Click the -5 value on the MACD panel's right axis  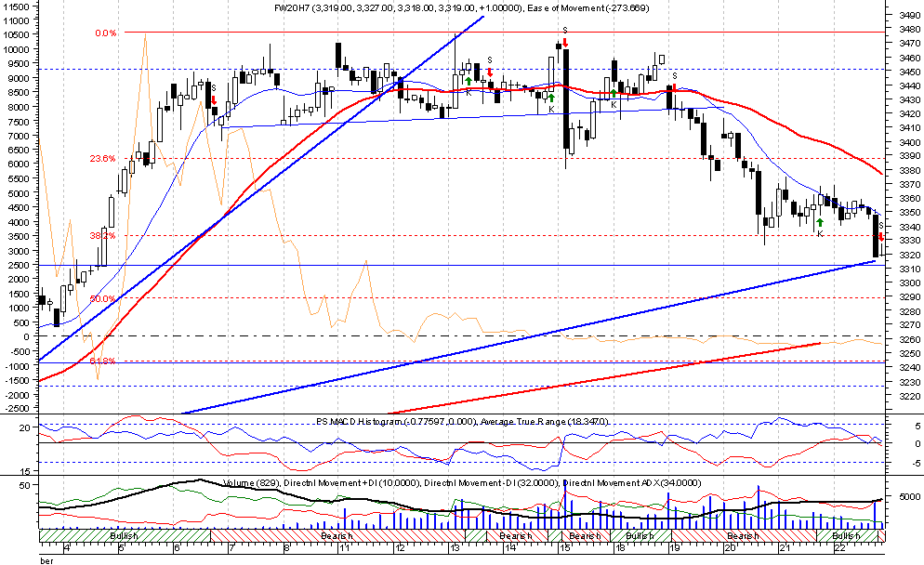917,463
